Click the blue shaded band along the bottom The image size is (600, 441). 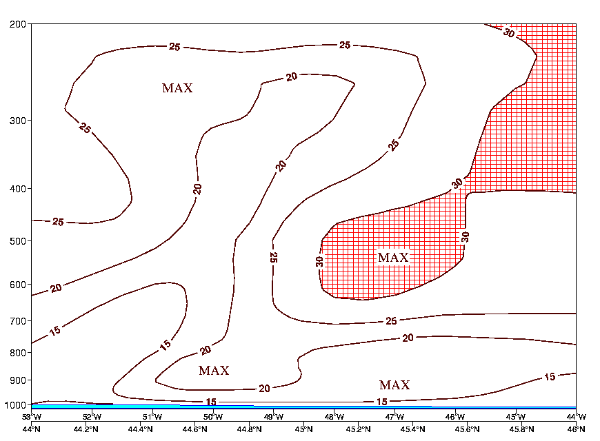tap(300, 406)
